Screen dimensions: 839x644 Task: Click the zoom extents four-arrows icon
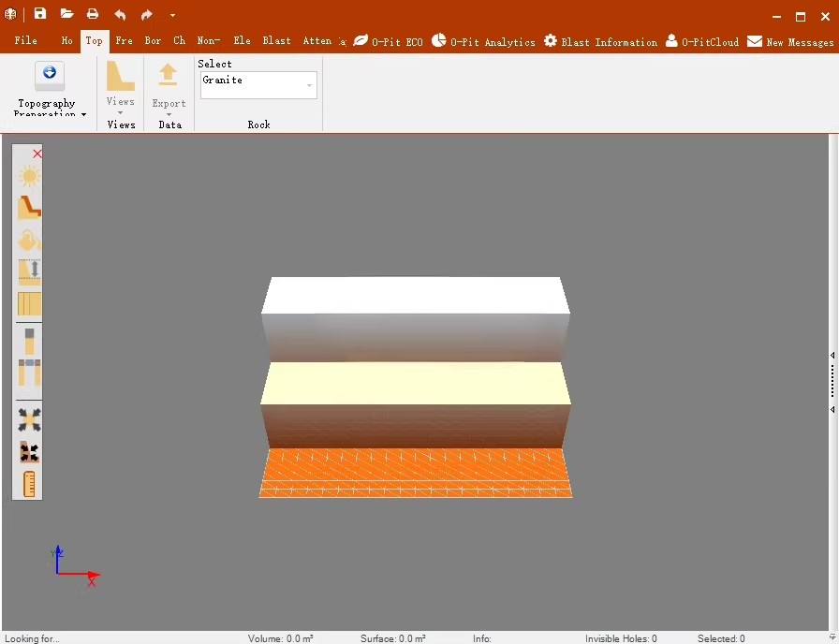(29, 420)
